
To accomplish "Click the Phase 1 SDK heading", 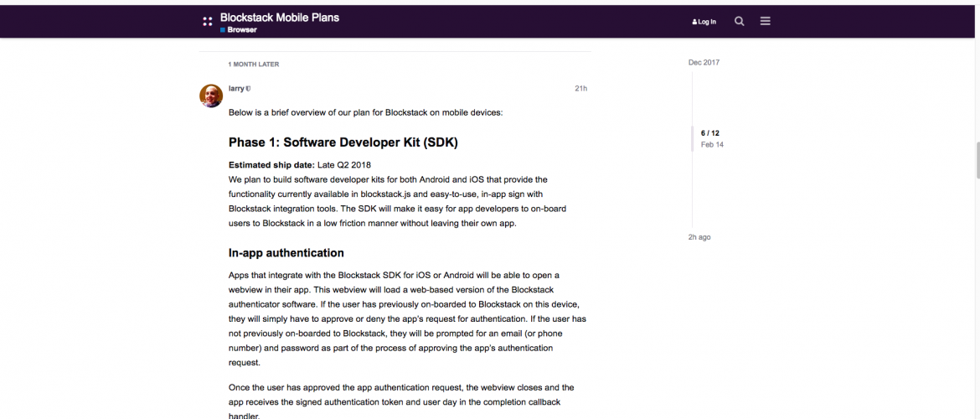I will [x=343, y=142].
